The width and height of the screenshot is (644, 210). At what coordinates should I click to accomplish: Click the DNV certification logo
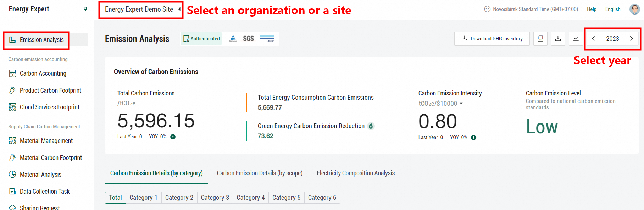click(x=267, y=39)
